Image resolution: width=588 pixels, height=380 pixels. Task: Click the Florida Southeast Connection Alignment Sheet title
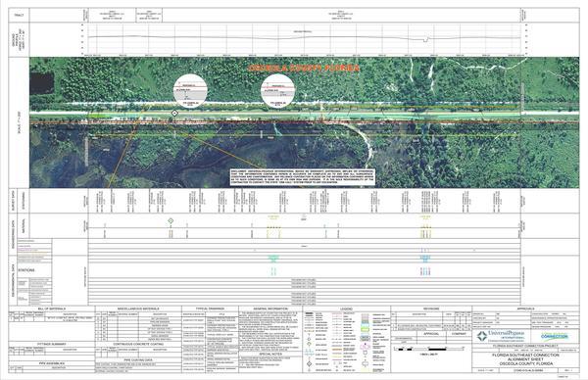[x=525, y=359]
